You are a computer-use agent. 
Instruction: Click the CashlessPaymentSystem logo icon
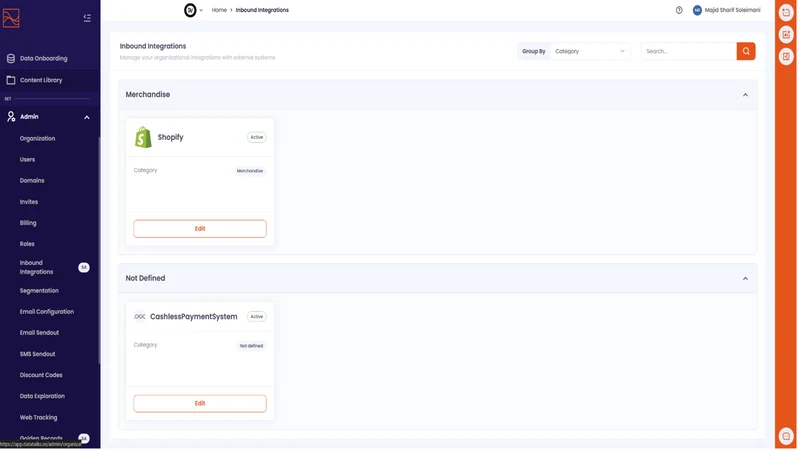coord(139,317)
